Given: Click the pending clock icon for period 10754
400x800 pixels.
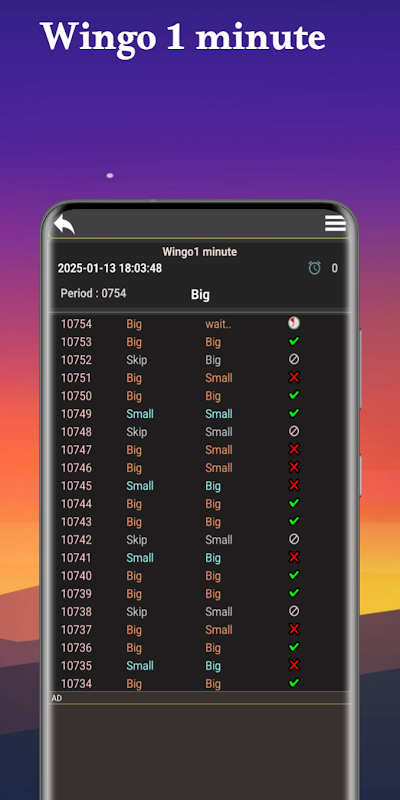Looking at the screenshot, I should tap(294, 323).
